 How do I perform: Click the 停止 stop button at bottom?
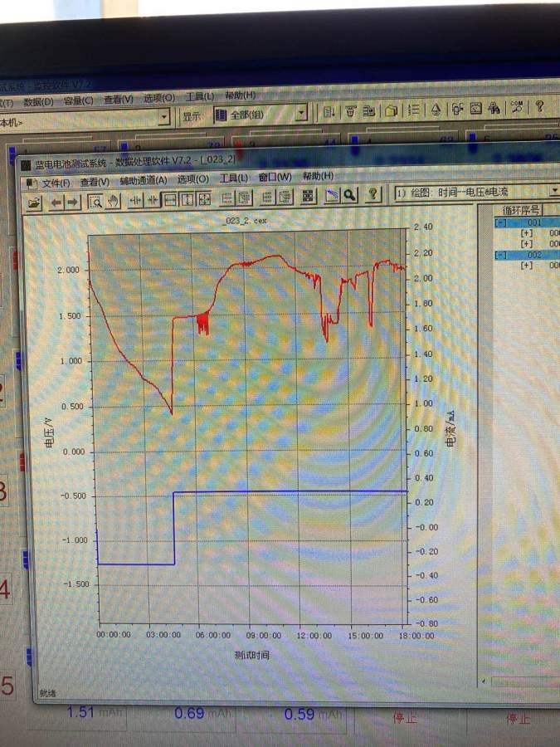pos(405,718)
